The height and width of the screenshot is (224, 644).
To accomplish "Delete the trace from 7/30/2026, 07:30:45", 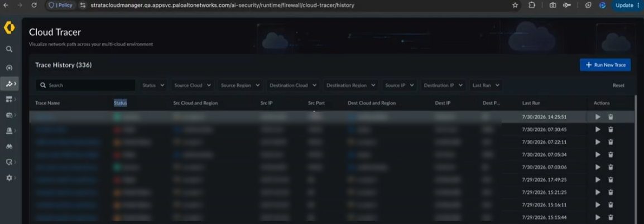I will 611,130.
